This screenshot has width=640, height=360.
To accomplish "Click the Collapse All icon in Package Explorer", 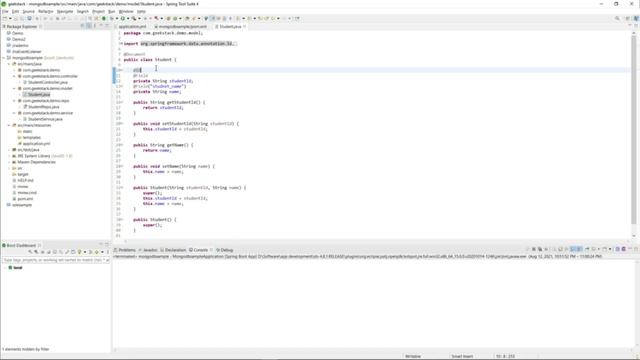I will pyautogui.click(x=82, y=26).
